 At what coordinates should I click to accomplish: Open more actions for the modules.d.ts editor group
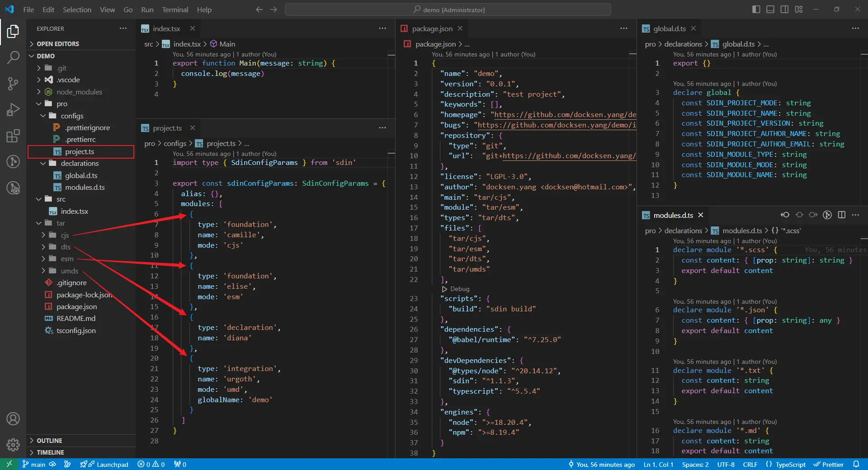click(x=855, y=215)
